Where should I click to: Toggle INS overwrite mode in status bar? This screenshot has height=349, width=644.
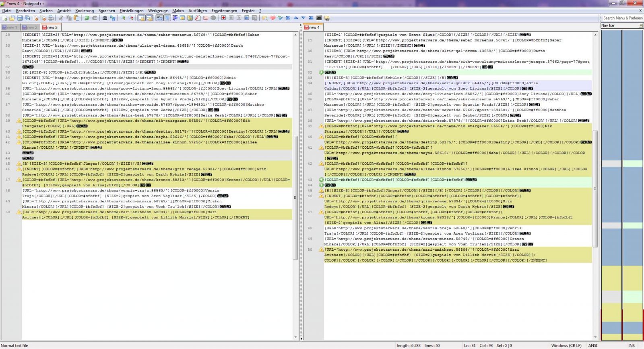(x=632, y=345)
